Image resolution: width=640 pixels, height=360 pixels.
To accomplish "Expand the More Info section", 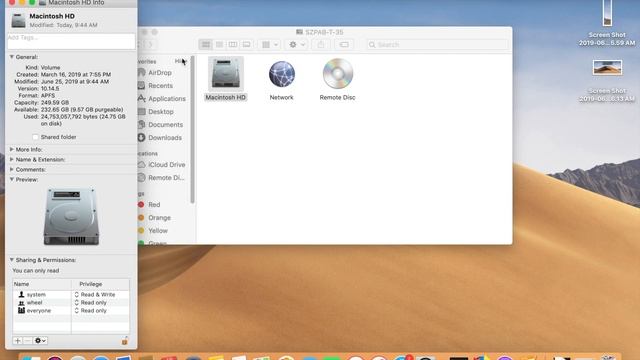I will (x=12, y=149).
